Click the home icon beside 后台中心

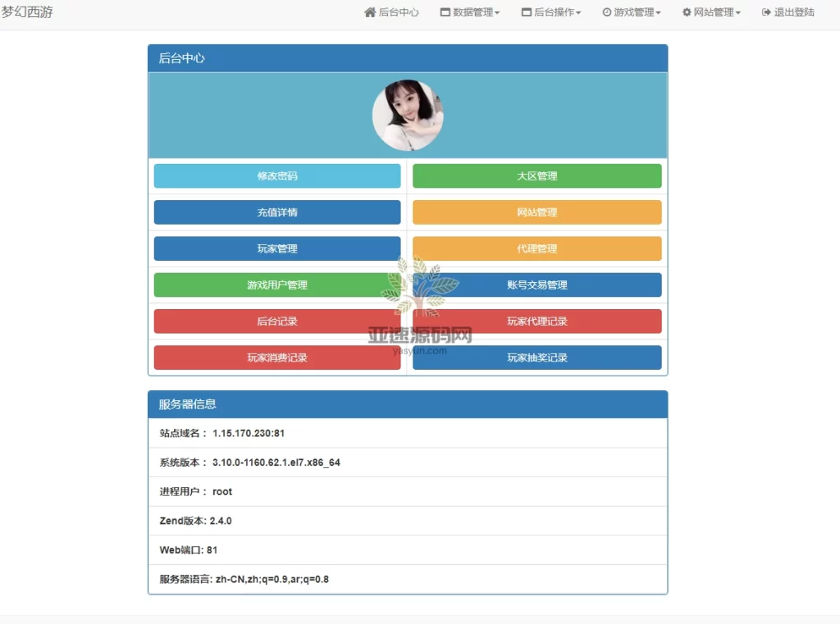tap(371, 12)
